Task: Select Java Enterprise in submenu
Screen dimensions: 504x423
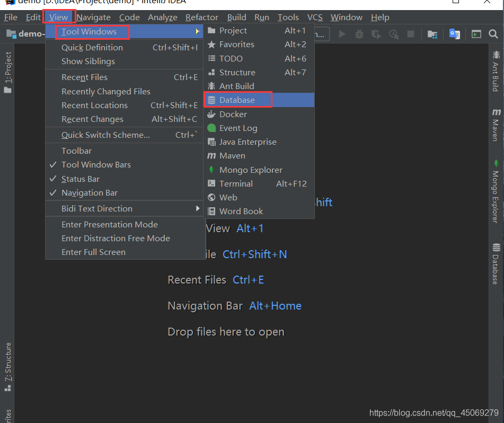Action: pyautogui.click(x=259, y=142)
